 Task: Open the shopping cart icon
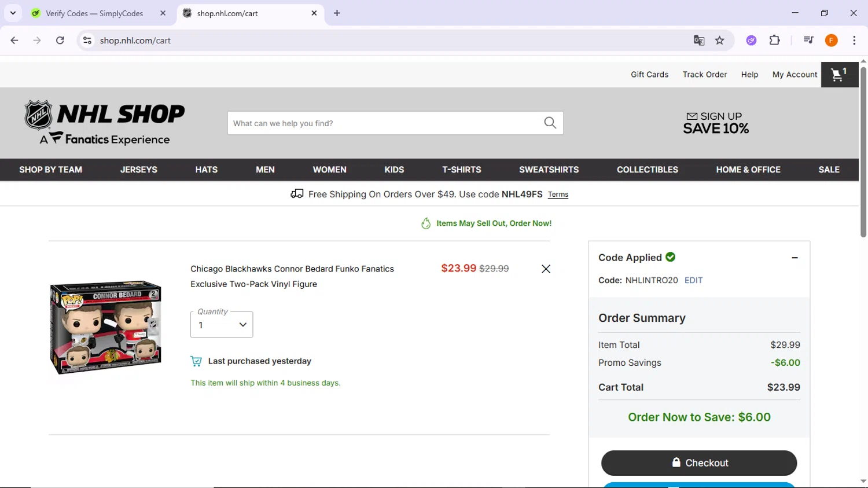[838, 75]
